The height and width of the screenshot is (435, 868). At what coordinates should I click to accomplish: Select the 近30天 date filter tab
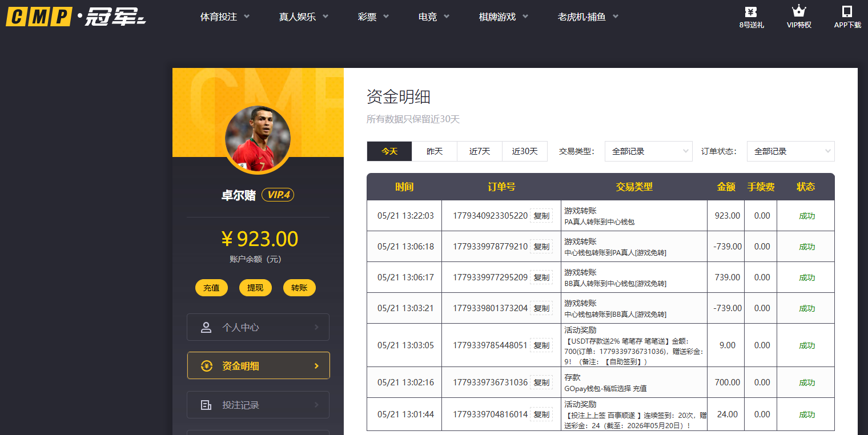click(x=525, y=151)
